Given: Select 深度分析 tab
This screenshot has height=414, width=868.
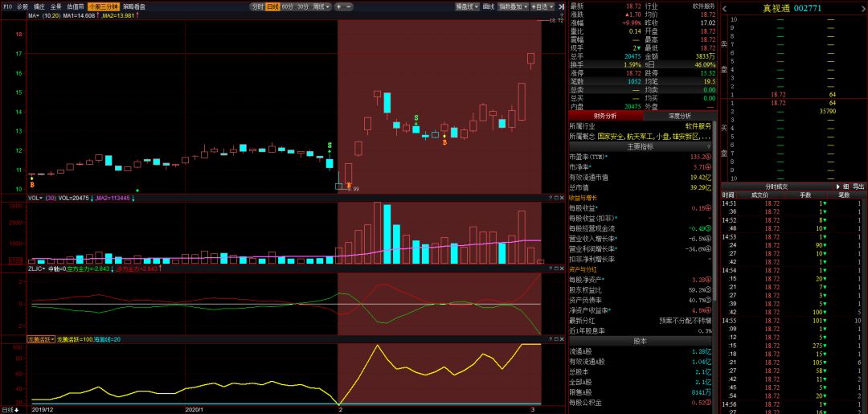Looking at the screenshot, I should pos(680,116).
